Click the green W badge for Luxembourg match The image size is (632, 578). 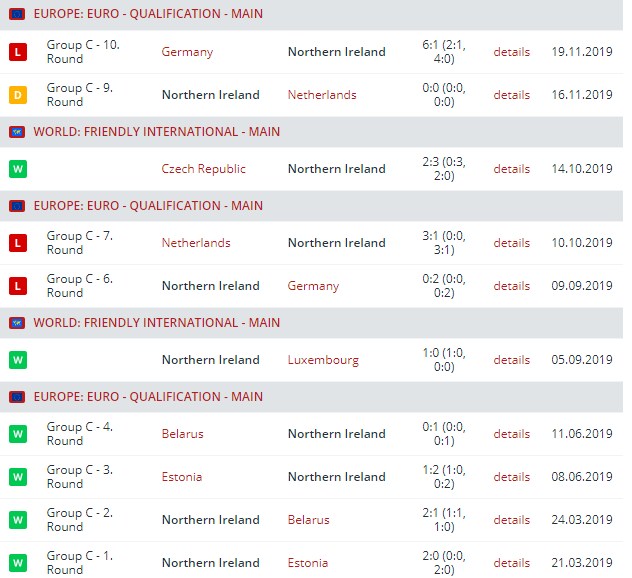tap(18, 360)
